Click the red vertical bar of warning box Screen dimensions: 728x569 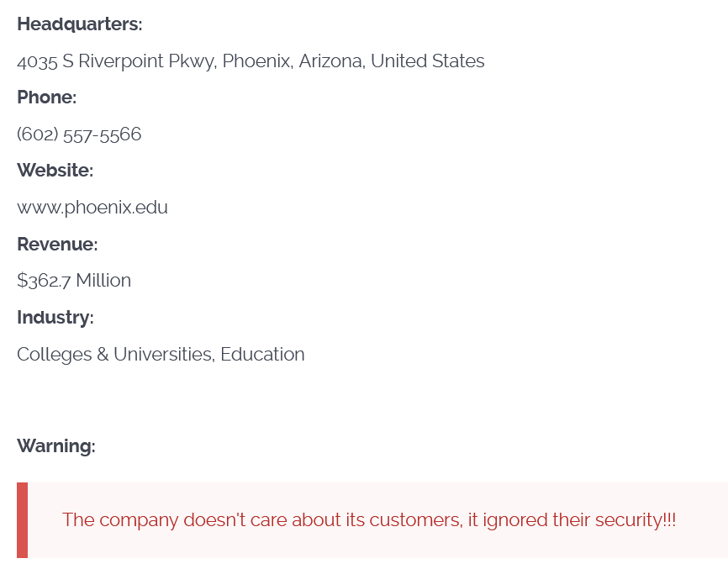point(22,520)
